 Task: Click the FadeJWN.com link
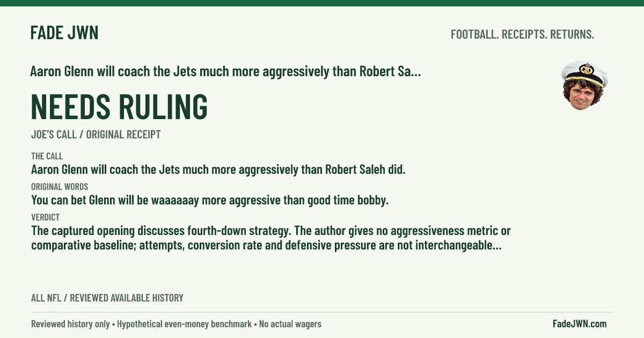[580, 324]
